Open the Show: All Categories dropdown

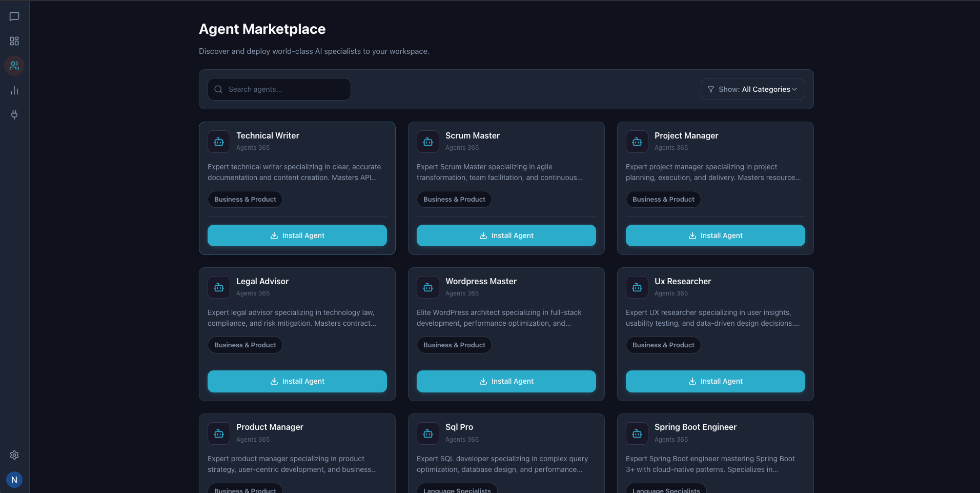click(x=752, y=89)
